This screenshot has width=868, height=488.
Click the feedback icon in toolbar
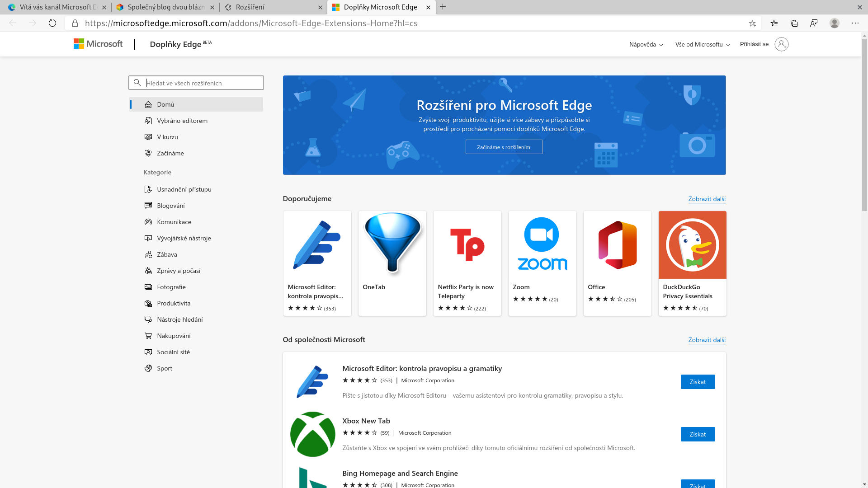click(814, 23)
